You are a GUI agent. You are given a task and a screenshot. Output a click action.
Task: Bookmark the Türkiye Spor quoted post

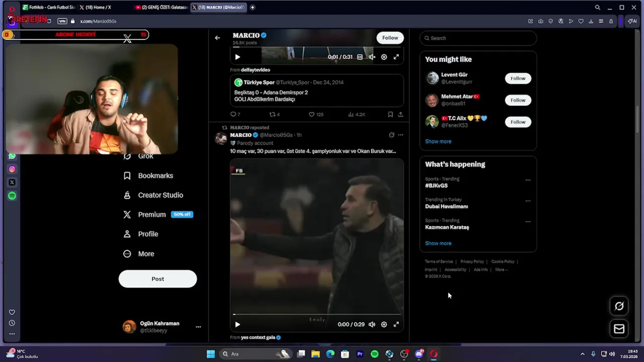coord(390,114)
